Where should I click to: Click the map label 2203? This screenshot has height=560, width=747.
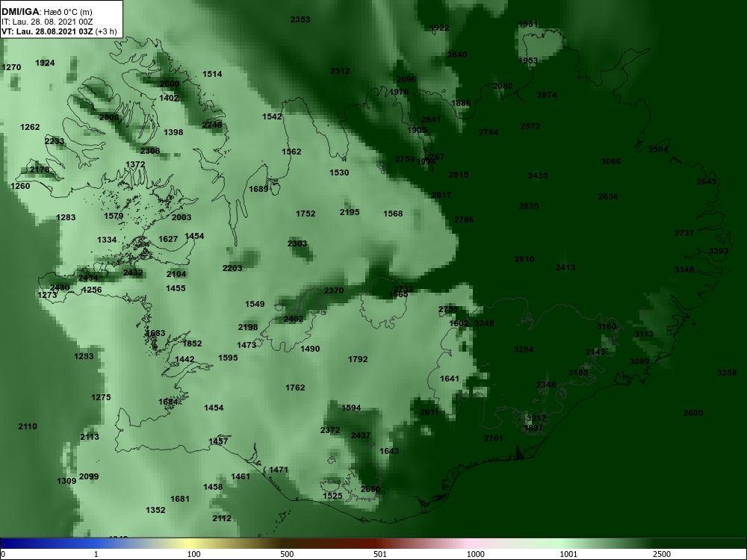(x=232, y=268)
